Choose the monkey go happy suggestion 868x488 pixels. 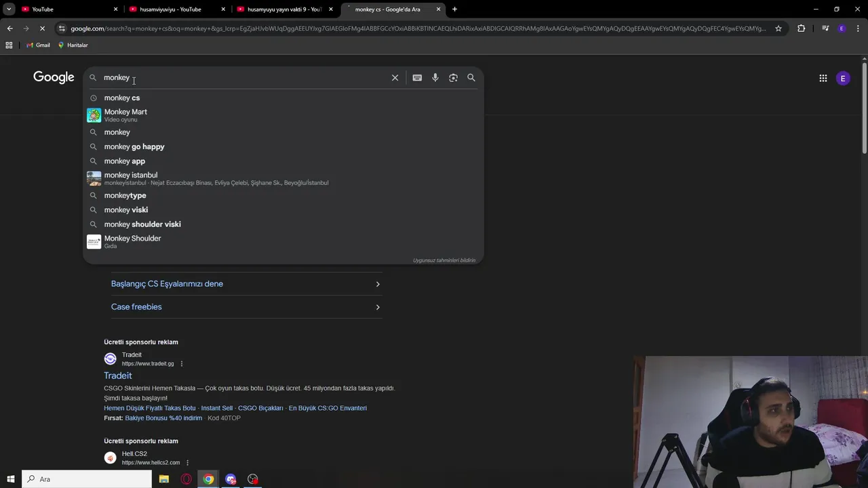283,146
